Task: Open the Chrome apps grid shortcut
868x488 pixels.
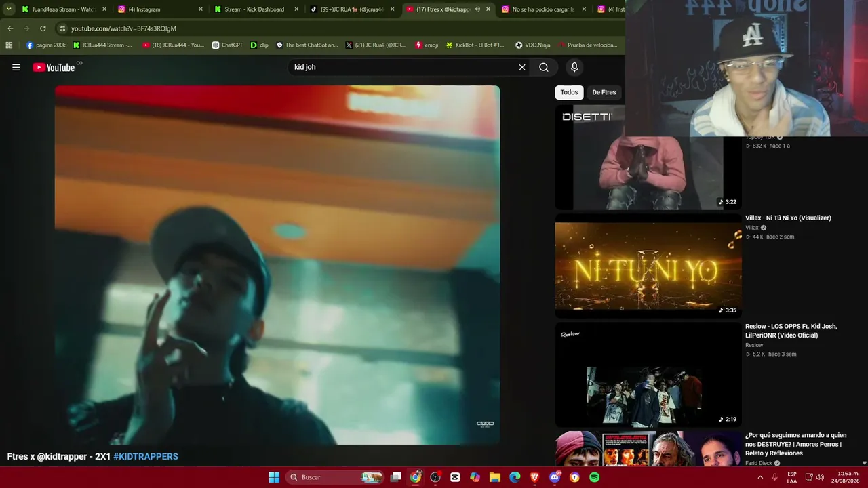Action: (x=9, y=45)
